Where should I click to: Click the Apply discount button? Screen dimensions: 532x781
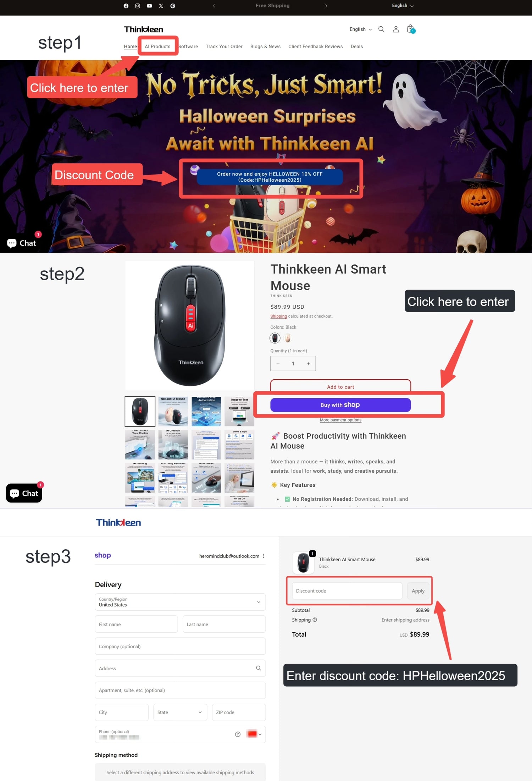coord(418,591)
